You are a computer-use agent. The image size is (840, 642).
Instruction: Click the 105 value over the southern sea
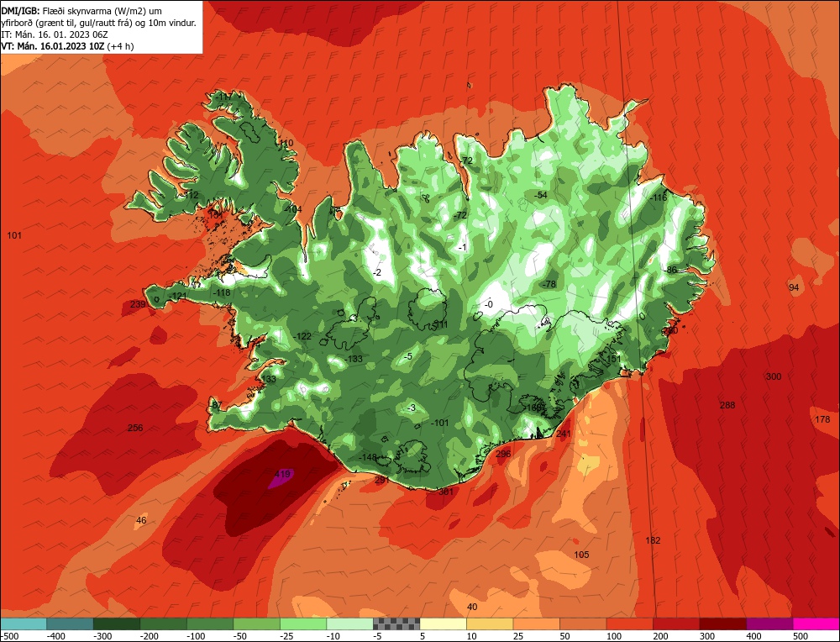coord(581,555)
